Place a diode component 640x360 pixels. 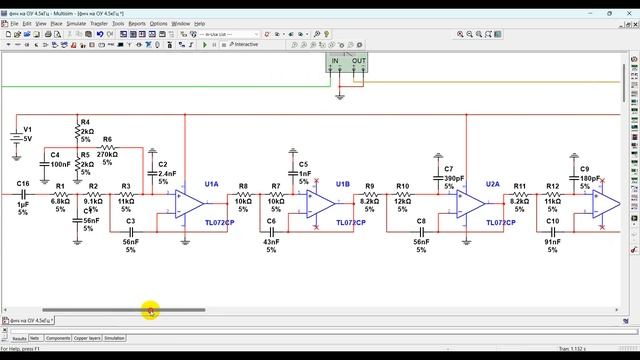27,45
